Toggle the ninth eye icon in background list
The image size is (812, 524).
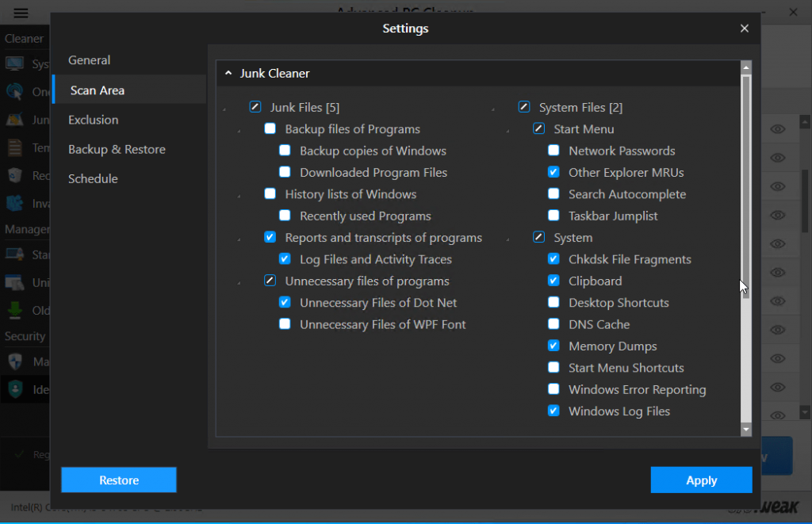pyautogui.click(x=778, y=358)
